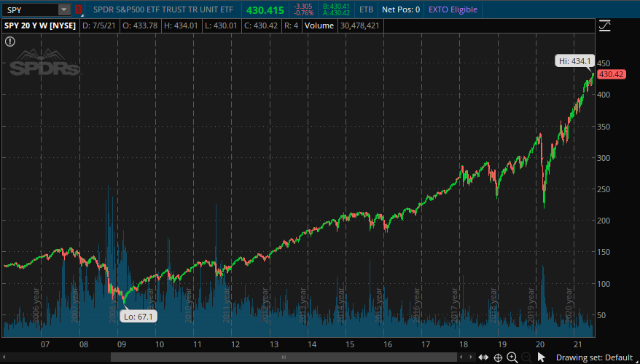Activate the crosshair target icon
This screenshot has height=364, width=640.
[498, 358]
